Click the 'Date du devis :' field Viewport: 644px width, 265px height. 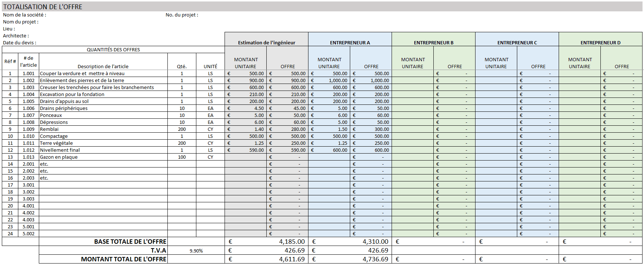pos(19,43)
